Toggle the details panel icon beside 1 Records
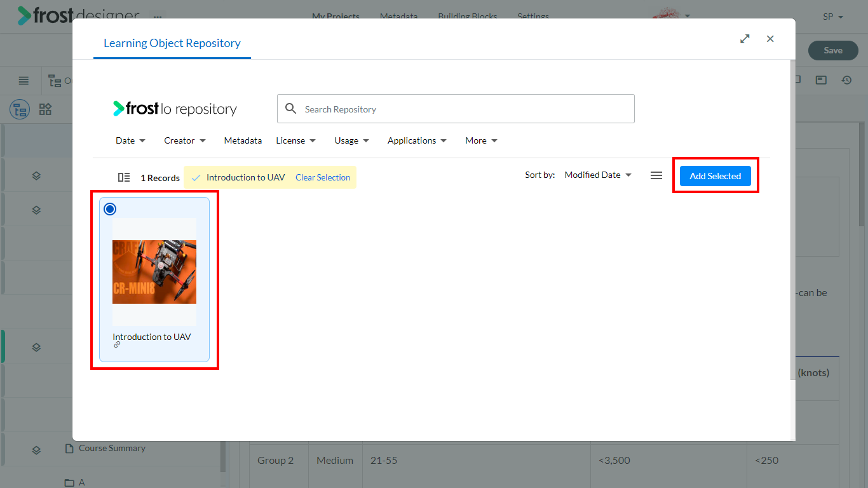This screenshot has width=868, height=488. pyautogui.click(x=124, y=177)
